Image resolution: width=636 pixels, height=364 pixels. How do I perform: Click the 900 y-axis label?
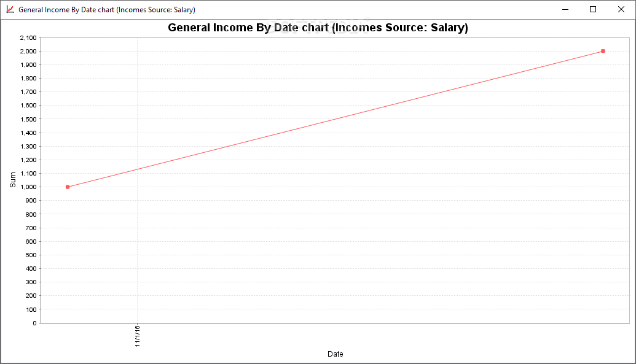pos(31,201)
